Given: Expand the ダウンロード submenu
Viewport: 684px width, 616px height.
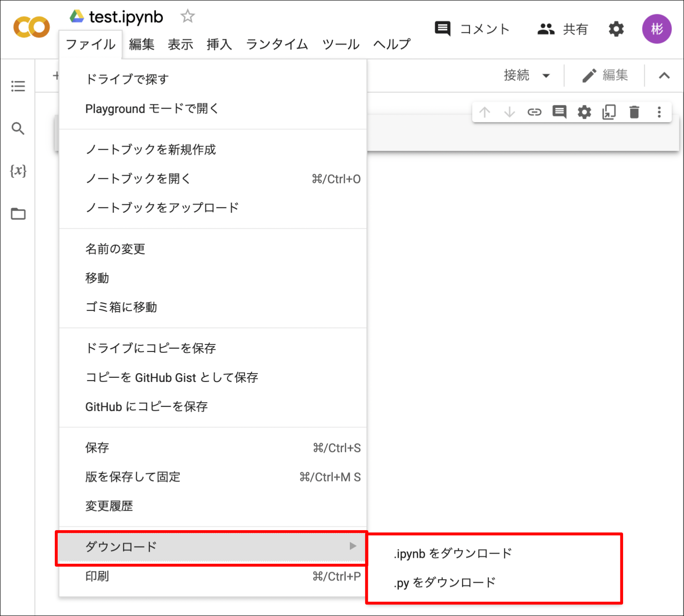Looking at the screenshot, I should (x=213, y=547).
